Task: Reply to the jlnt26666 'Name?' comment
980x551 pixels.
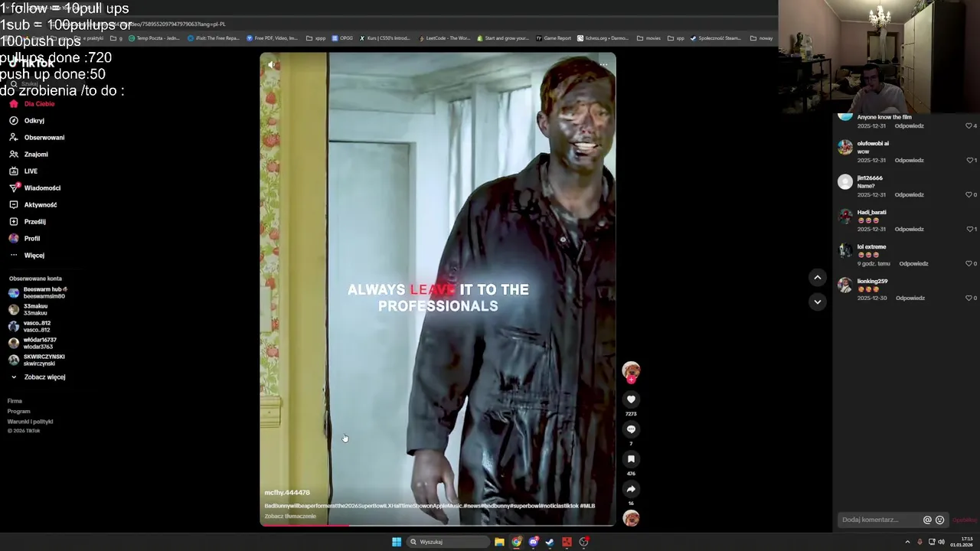Action: tap(909, 194)
